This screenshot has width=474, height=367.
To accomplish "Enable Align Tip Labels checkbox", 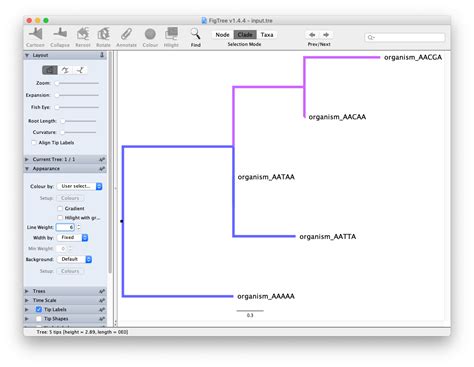I will tap(34, 143).
